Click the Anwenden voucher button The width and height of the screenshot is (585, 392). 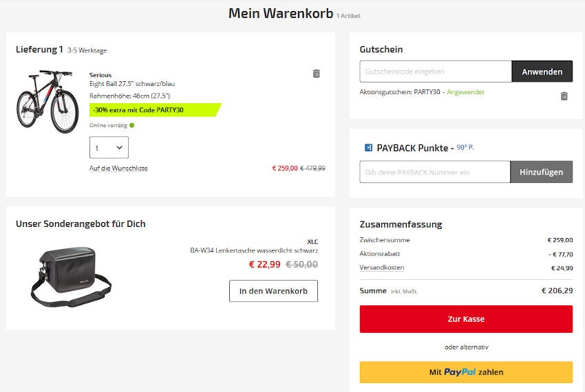[x=542, y=72]
